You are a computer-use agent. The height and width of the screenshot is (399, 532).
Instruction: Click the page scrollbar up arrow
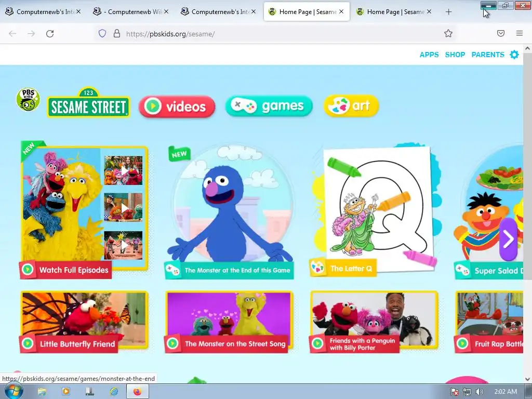tap(528, 48)
